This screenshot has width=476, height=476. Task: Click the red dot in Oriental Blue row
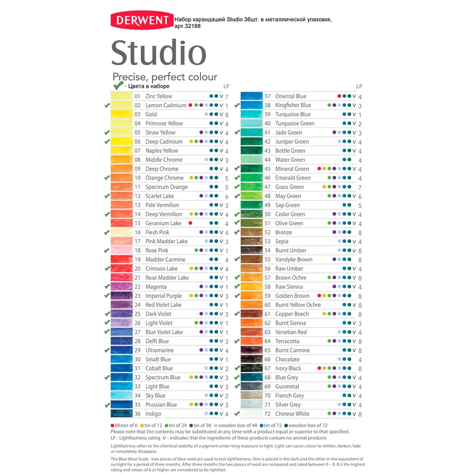[x=340, y=96]
